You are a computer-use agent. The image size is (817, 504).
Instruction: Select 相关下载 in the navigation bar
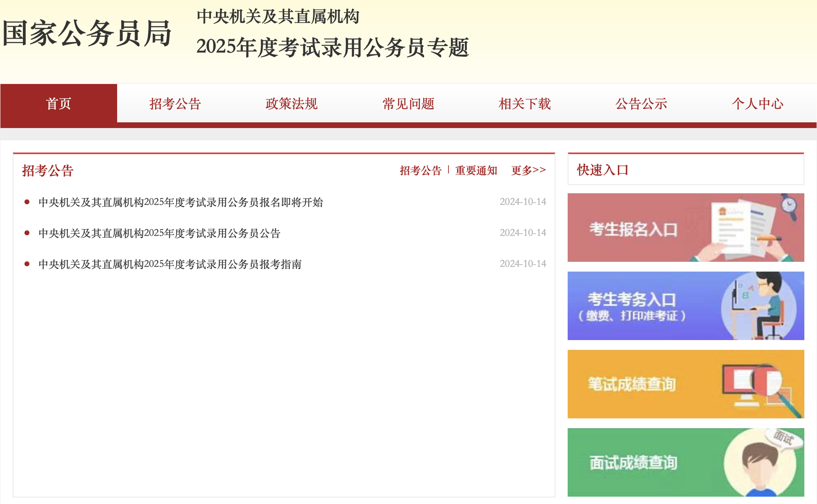click(525, 104)
